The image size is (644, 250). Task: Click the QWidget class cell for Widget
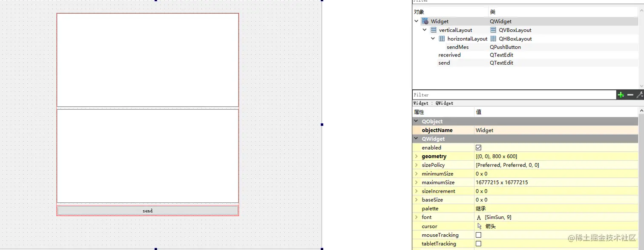500,21
